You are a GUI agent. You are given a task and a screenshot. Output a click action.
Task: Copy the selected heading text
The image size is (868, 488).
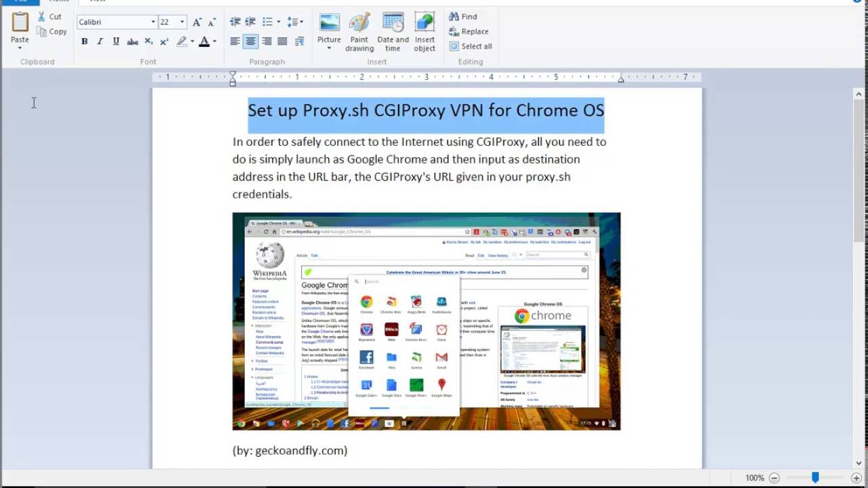[x=52, y=31]
